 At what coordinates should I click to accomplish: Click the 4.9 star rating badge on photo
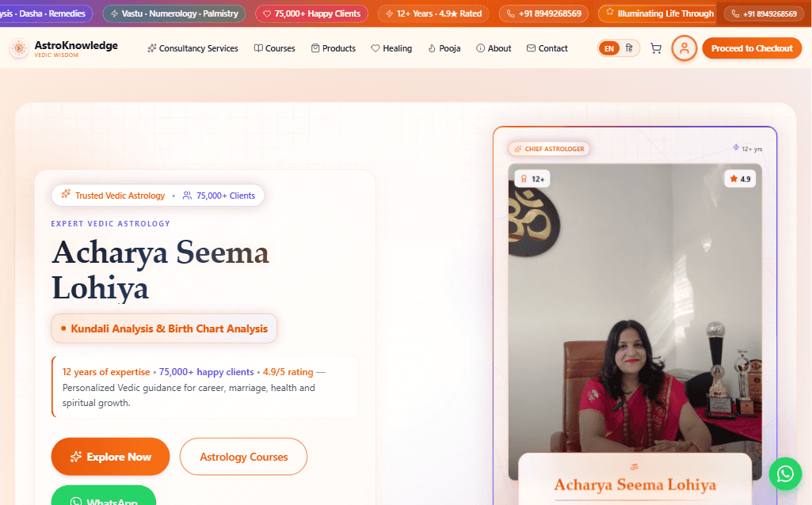tap(740, 179)
